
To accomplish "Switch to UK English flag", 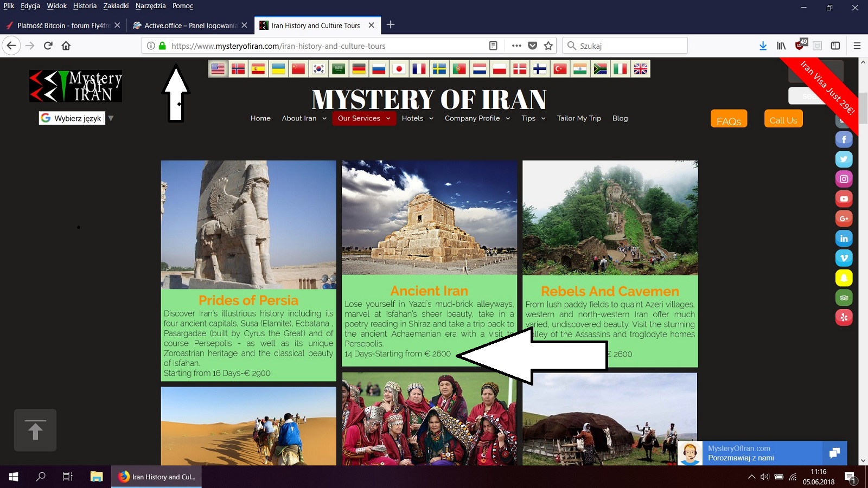I will click(x=640, y=69).
